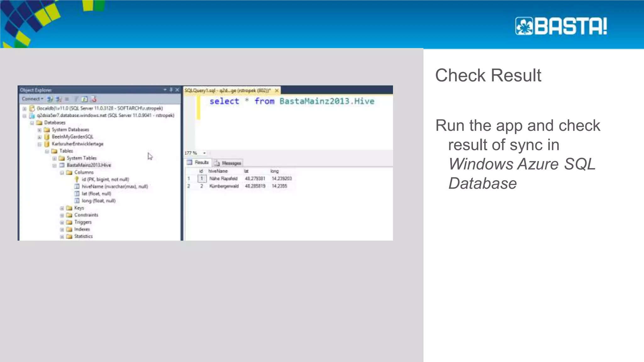Image resolution: width=644 pixels, height=362 pixels.
Task: Collapse the KarlsruherEntwicklertage database node
Action: pos(39,145)
